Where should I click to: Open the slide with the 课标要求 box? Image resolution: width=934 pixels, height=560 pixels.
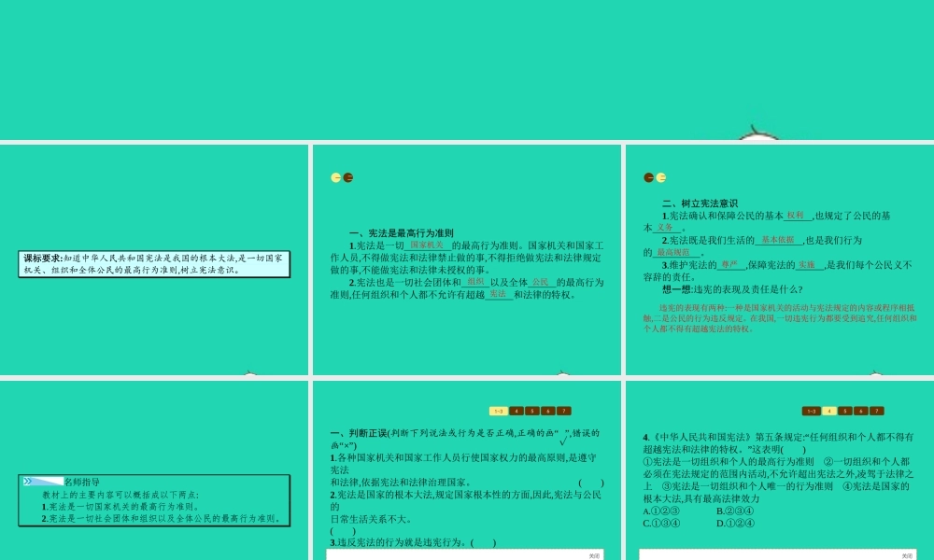coord(154,259)
